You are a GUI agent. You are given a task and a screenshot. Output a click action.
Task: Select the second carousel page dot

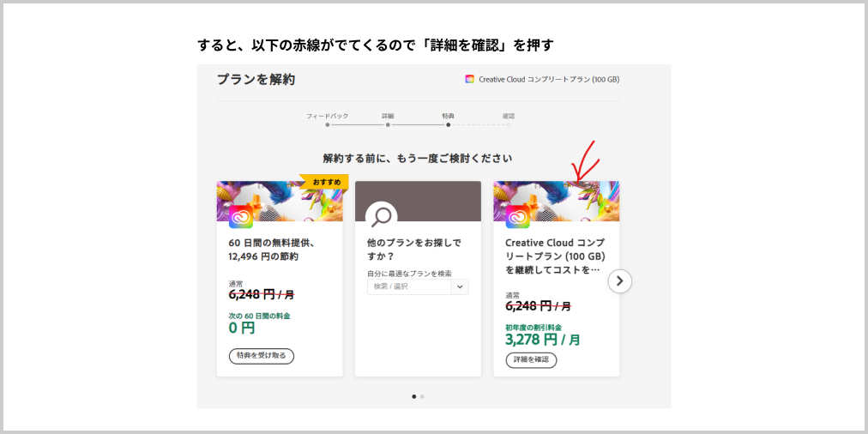(x=422, y=396)
